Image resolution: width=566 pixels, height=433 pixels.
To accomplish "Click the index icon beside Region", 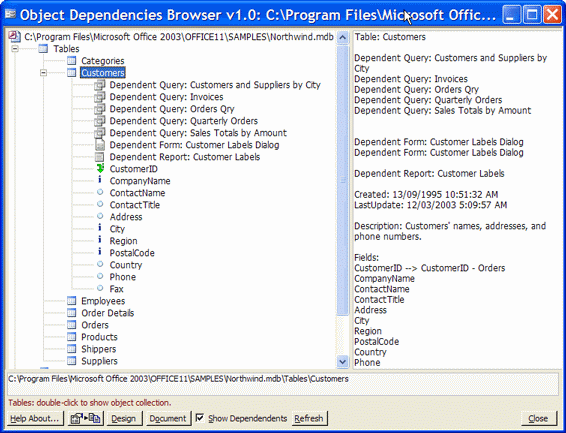I will (x=100, y=240).
